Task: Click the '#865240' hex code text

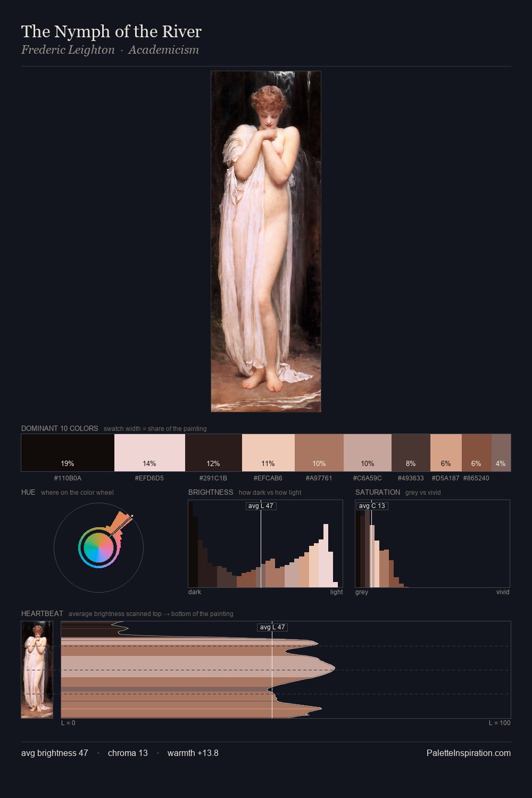Action: point(476,478)
